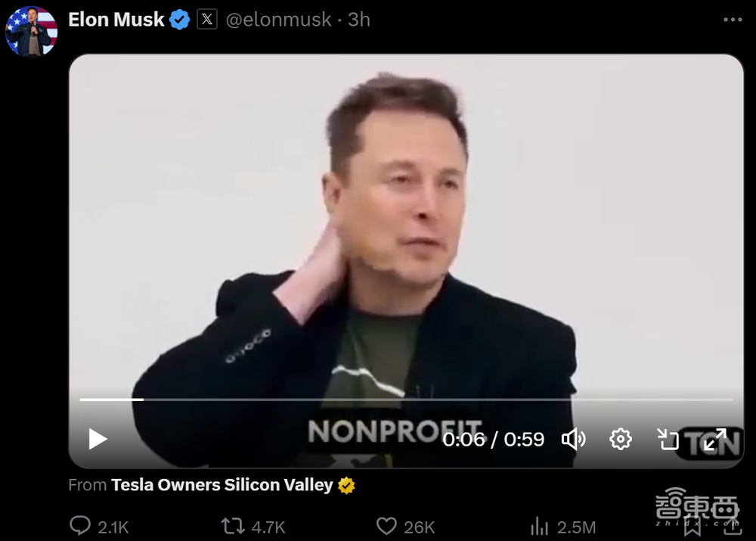
Task: Repost this tweet
Action: (x=233, y=526)
